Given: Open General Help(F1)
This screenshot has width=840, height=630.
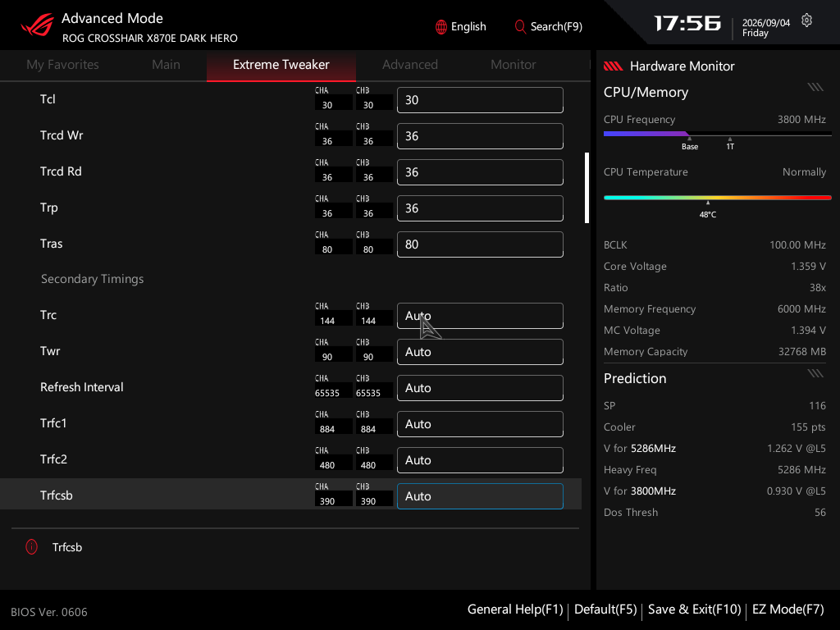Looking at the screenshot, I should coord(515,609).
